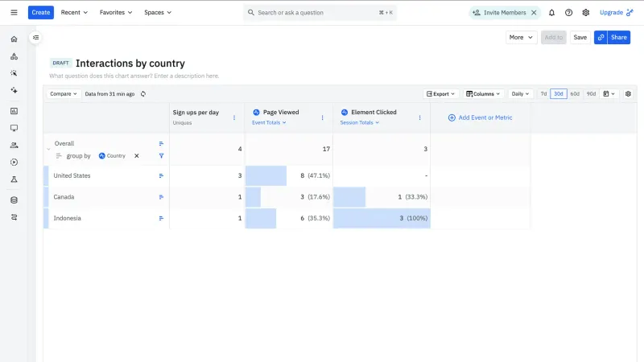Change Session Totals measure under Element Clicked

[x=359, y=123]
